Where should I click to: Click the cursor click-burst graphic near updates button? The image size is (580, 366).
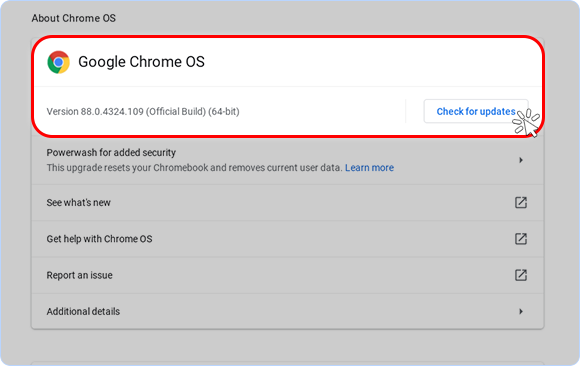tap(526, 123)
